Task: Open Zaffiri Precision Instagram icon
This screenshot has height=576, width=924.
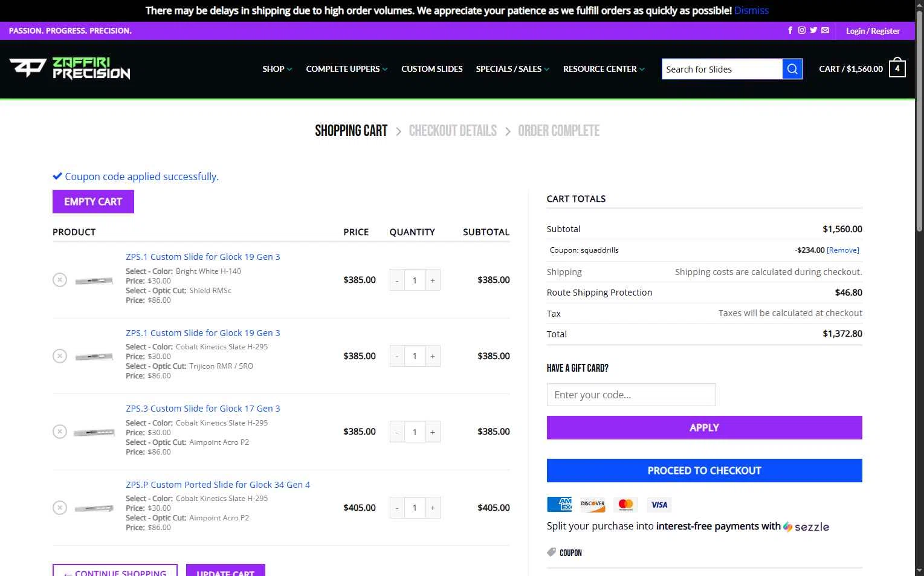Action: click(802, 30)
